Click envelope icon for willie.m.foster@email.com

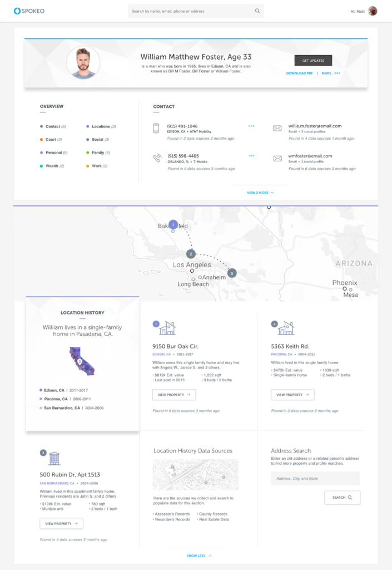click(277, 129)
